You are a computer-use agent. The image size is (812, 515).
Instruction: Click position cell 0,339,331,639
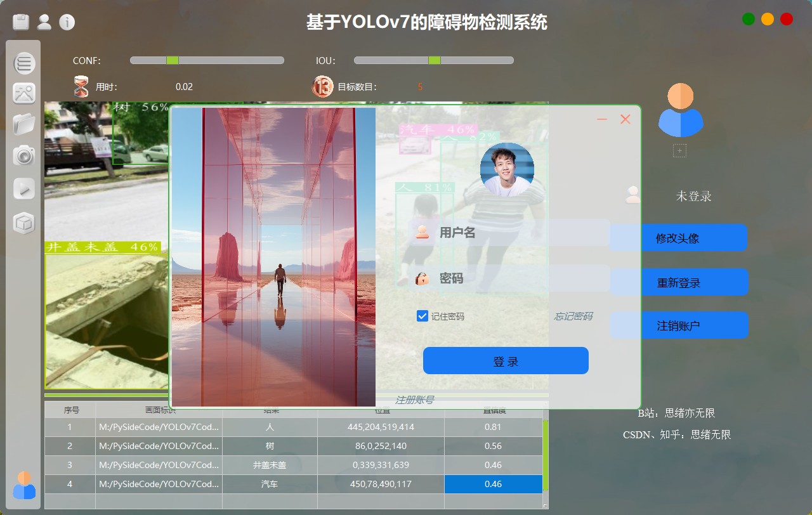coord(381,465)
